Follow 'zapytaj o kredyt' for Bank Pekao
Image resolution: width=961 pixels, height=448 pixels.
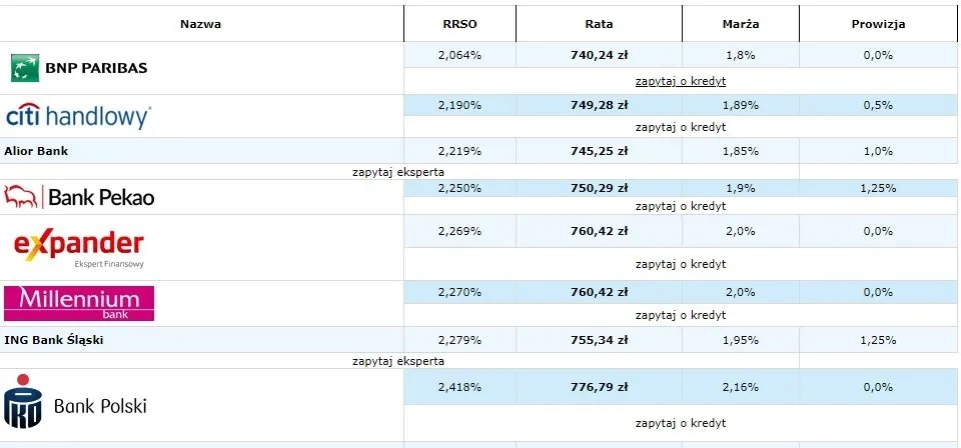(680, 206)
